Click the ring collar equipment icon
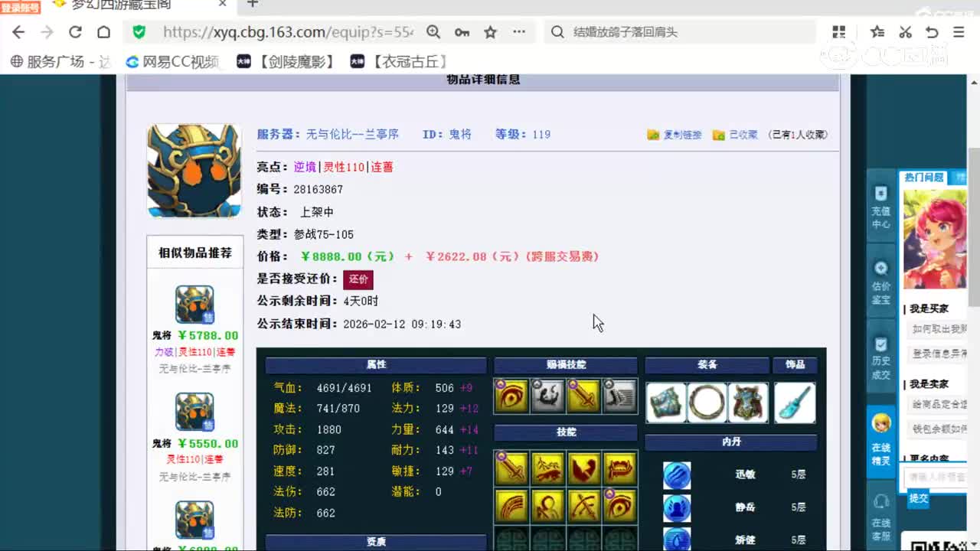The height and width of the screenshot is (551, 980). 707,403
